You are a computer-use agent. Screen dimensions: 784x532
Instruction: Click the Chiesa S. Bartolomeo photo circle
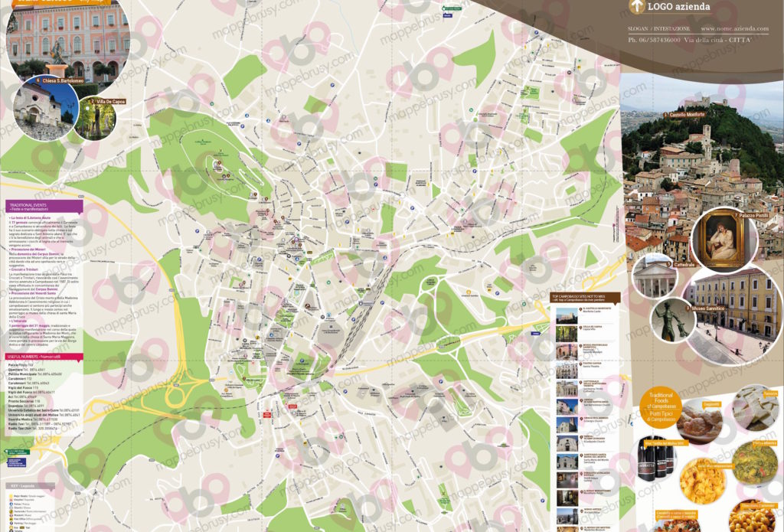45,106
